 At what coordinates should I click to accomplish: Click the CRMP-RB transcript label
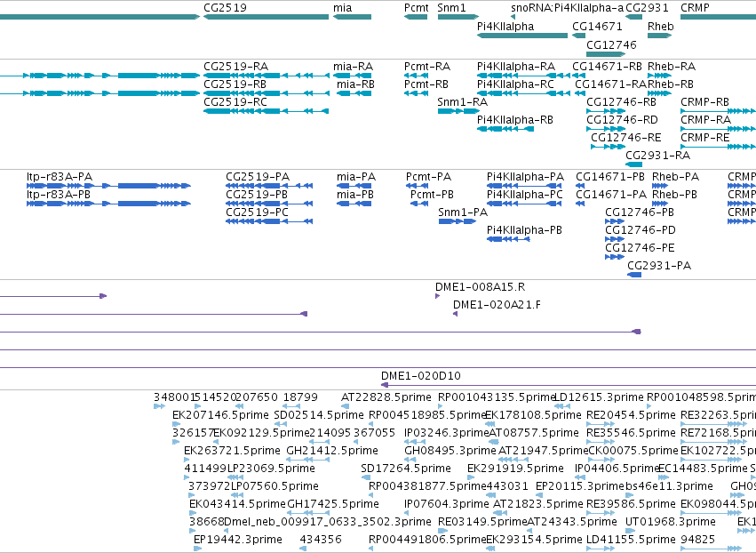(704, 102)
